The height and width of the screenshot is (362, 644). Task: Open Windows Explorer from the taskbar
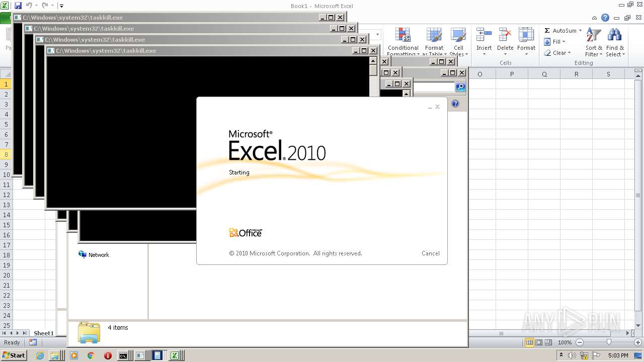[54, 355]
